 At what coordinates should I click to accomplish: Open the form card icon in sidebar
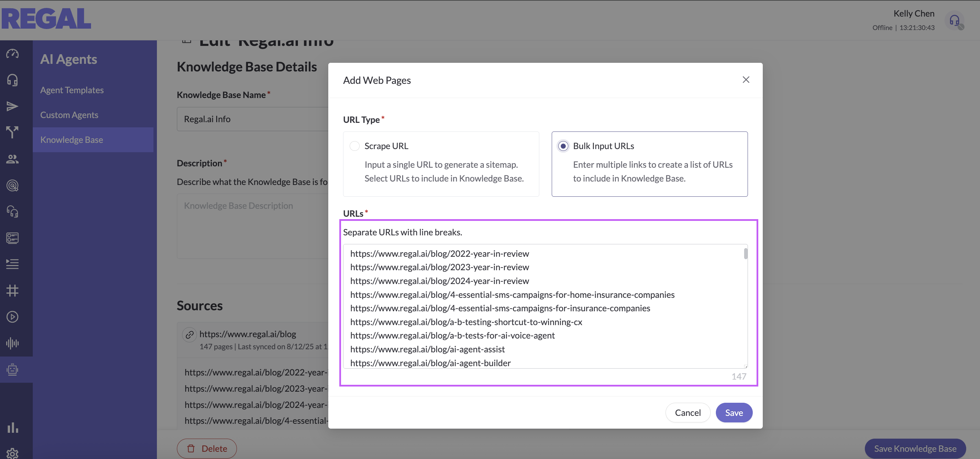(x=12, y=238)
